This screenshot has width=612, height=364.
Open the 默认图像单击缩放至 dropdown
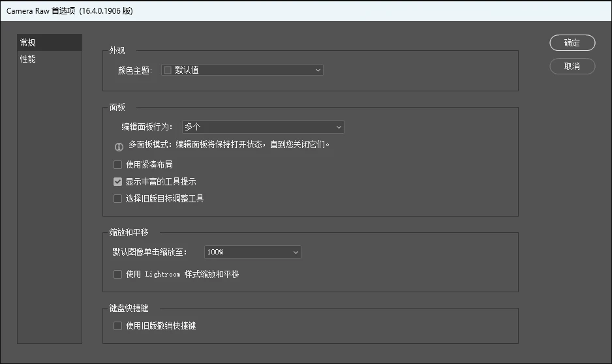pyautogui.click(x=252, y=252)
